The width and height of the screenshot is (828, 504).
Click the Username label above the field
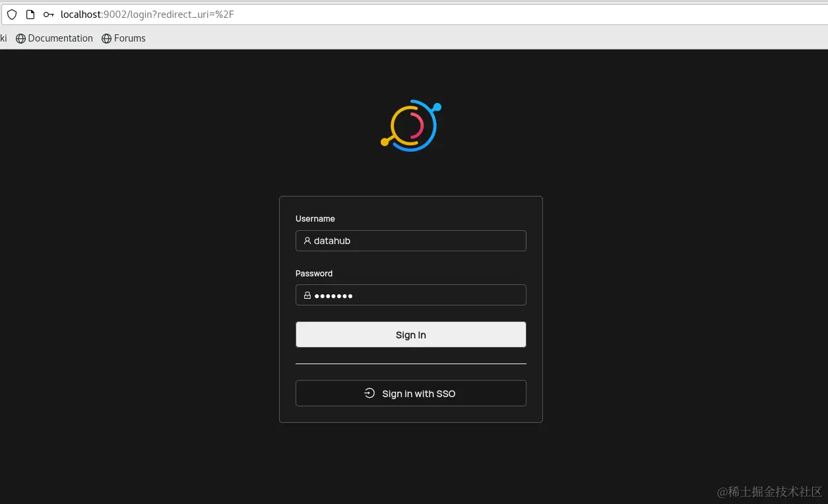point(315,218)
